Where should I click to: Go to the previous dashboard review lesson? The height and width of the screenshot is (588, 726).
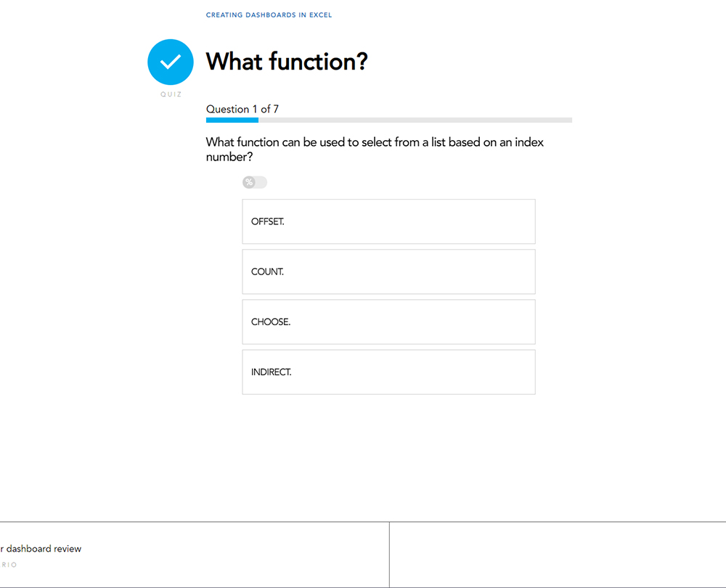(41, 549)
